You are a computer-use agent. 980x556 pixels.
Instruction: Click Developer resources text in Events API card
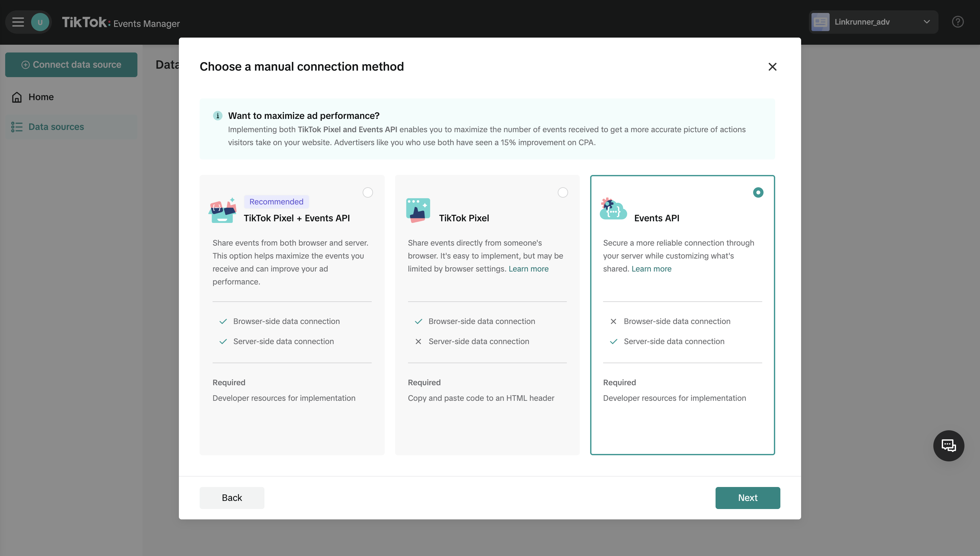(674, 398)
